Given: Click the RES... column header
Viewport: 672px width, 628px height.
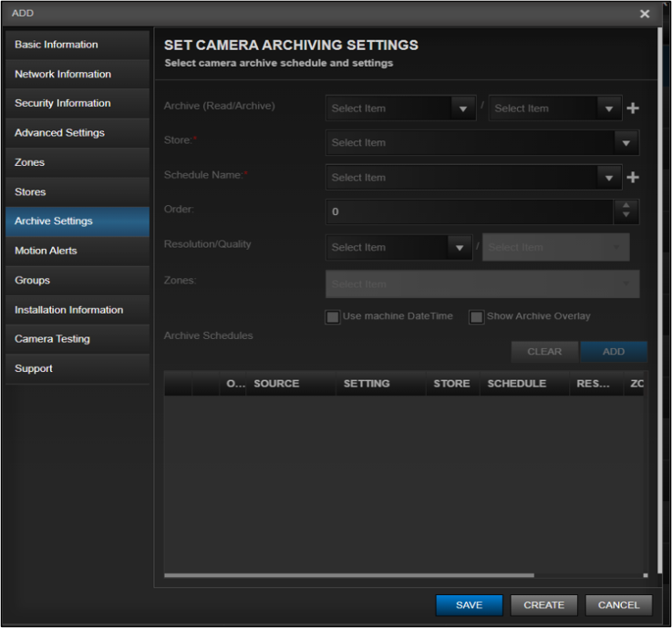Looking at the screenshot, I should pyautogui.click(x=596, y=384).
